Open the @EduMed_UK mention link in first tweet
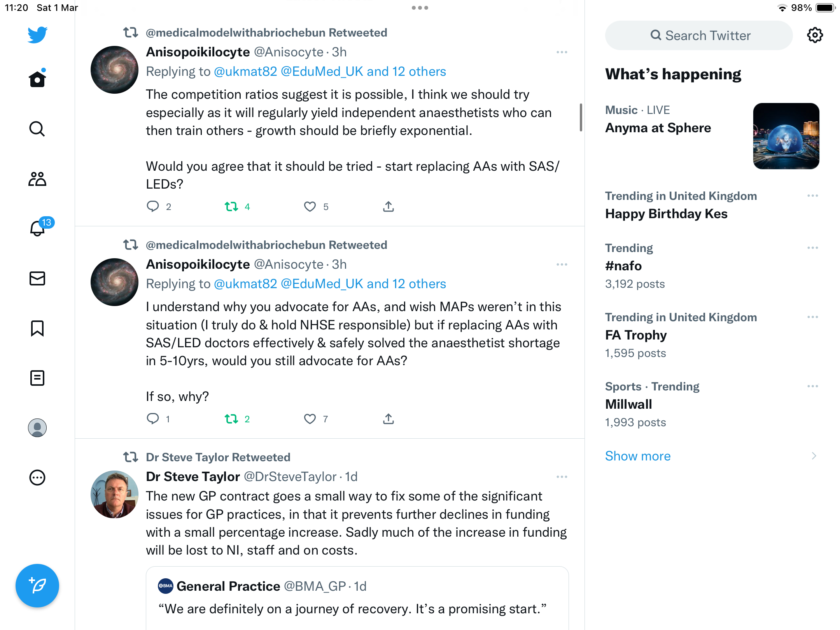The width and height of the screenshot is (840, 630). 322,72
